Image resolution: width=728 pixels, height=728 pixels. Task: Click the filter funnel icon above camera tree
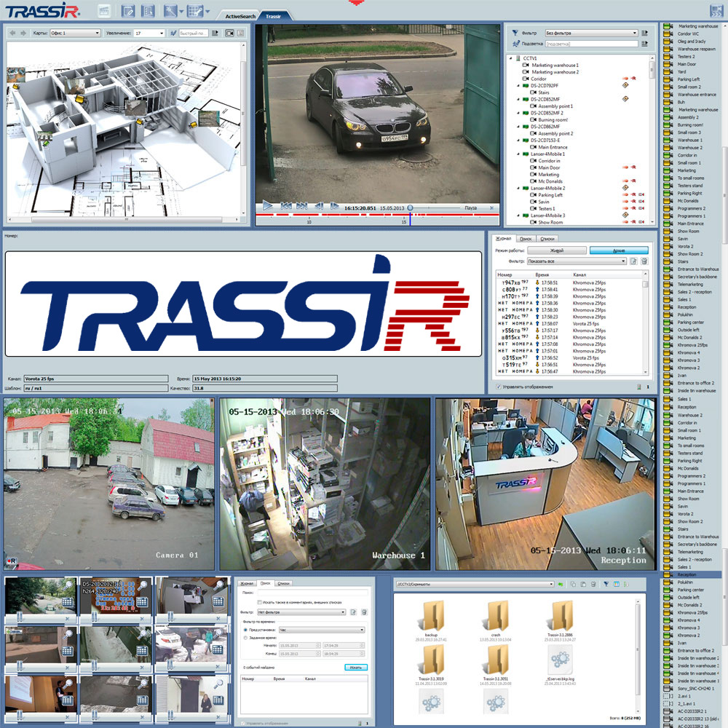tap(515, 33)
